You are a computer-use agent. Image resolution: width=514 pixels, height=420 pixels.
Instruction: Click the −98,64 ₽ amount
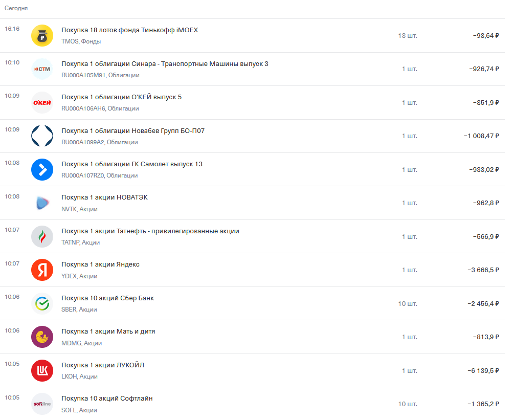coord(486,36)
